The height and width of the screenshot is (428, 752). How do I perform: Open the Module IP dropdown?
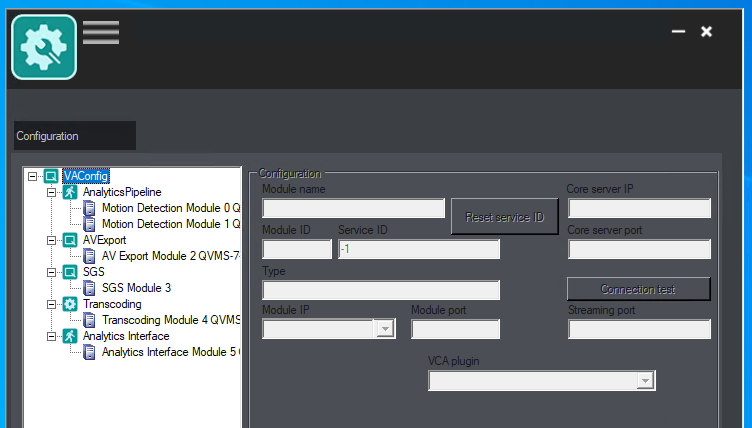point(385,329)
